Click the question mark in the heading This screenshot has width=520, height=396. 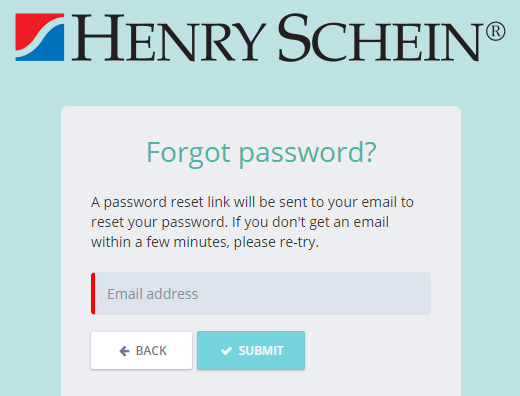pyautogui.click(x=371, y=152)
